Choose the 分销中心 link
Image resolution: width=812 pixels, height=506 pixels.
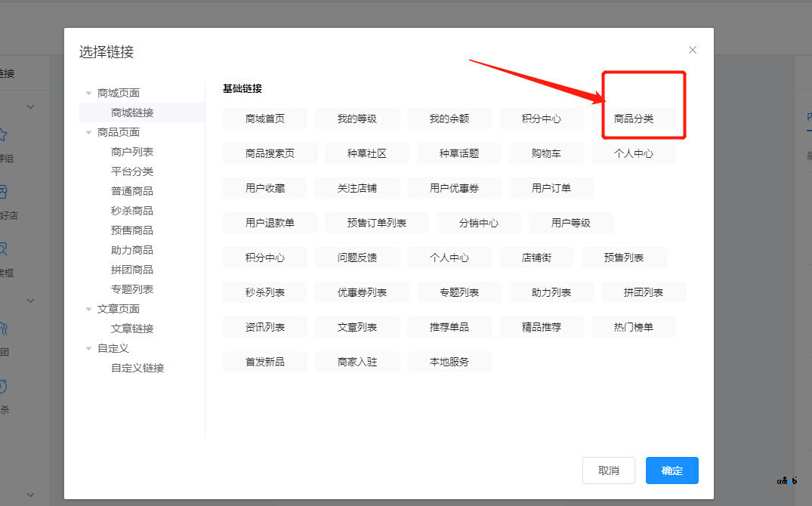tap(479, 223)
